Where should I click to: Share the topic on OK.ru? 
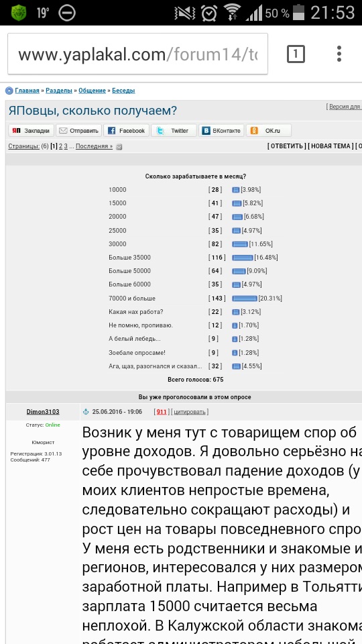pyautogui.click(x=269, y=131)
